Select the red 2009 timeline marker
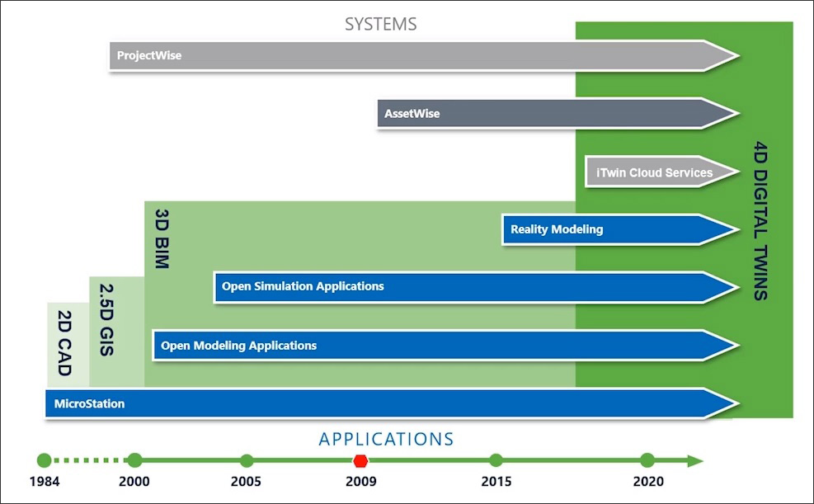The height and width of the screenshot is (504, 814). [360, 460]
